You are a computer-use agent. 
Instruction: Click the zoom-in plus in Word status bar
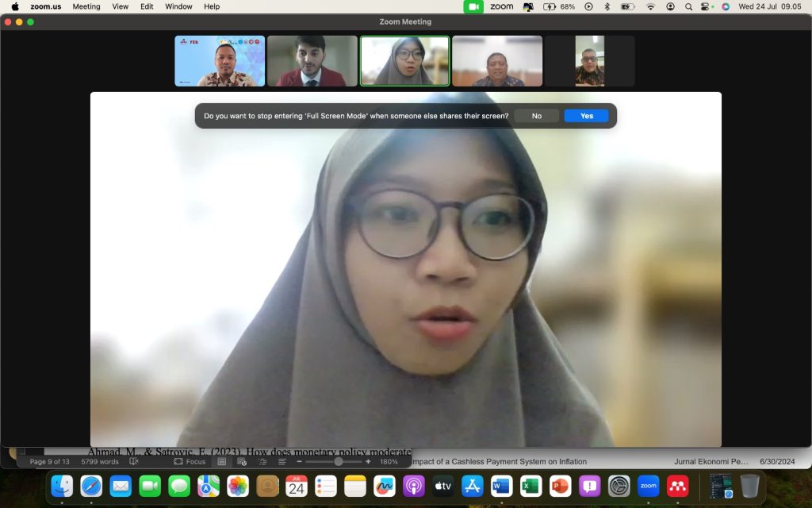click(368, 461)
